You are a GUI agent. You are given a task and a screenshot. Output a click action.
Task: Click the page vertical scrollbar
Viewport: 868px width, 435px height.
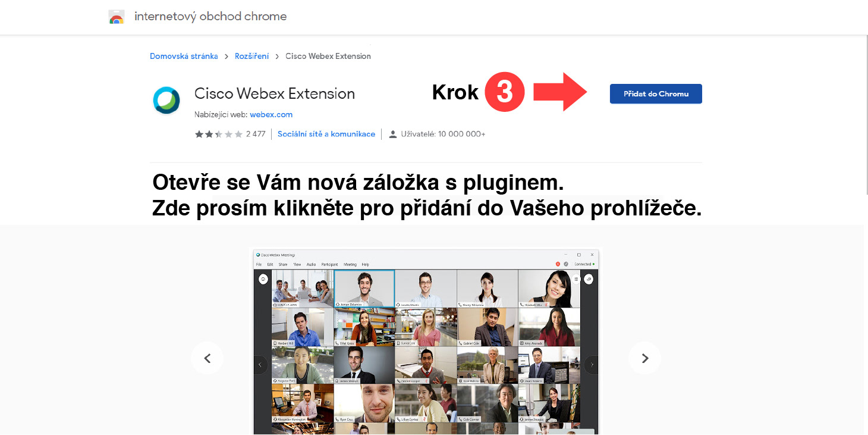865,113
